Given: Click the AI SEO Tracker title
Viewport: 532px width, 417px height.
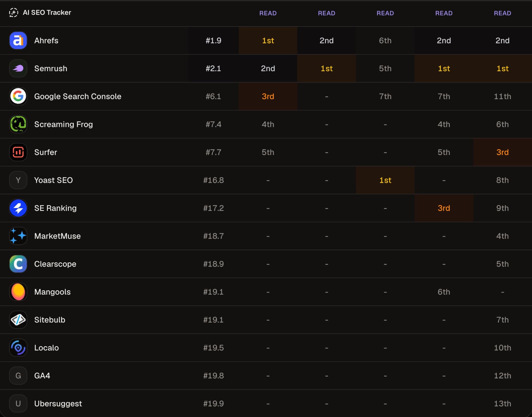Looking at the screenshot, I should [47, 12].
